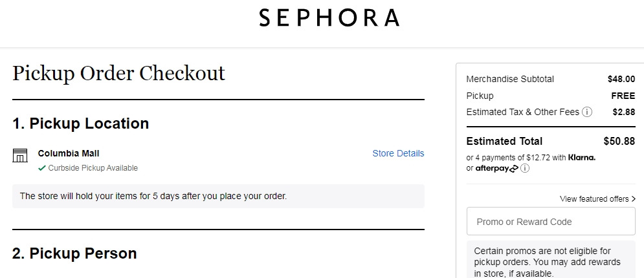Image resolution: width=644 pixels, height=278 pixels.
Task: Open the Store Details link
Action: (398, 153)
